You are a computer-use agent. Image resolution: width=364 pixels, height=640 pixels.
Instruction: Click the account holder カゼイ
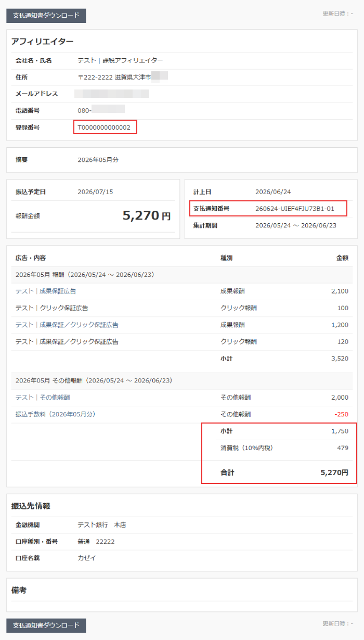[x=87, y=558]
